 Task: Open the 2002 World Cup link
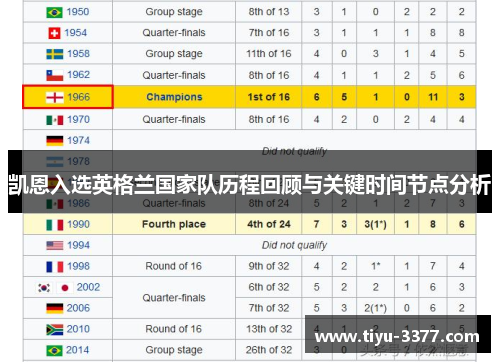[88, 287]
